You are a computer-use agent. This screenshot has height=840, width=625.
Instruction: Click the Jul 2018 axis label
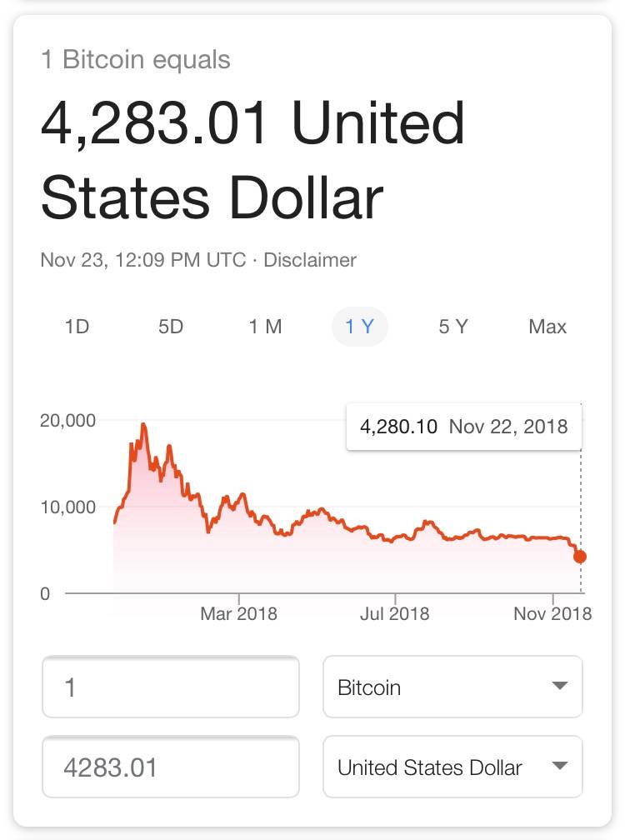[x=394, y=614]
